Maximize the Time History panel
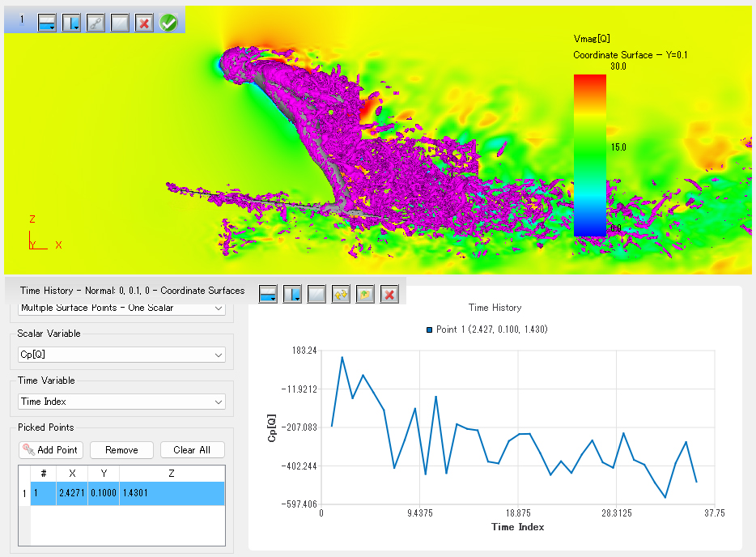Image resolution: width=756 pixels, height=557 pixels. (x=316, y=294)
